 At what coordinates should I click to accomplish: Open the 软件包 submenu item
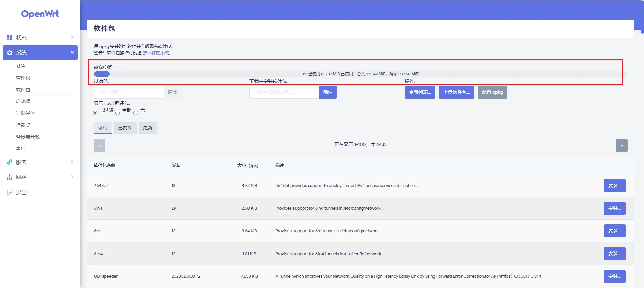23,90
